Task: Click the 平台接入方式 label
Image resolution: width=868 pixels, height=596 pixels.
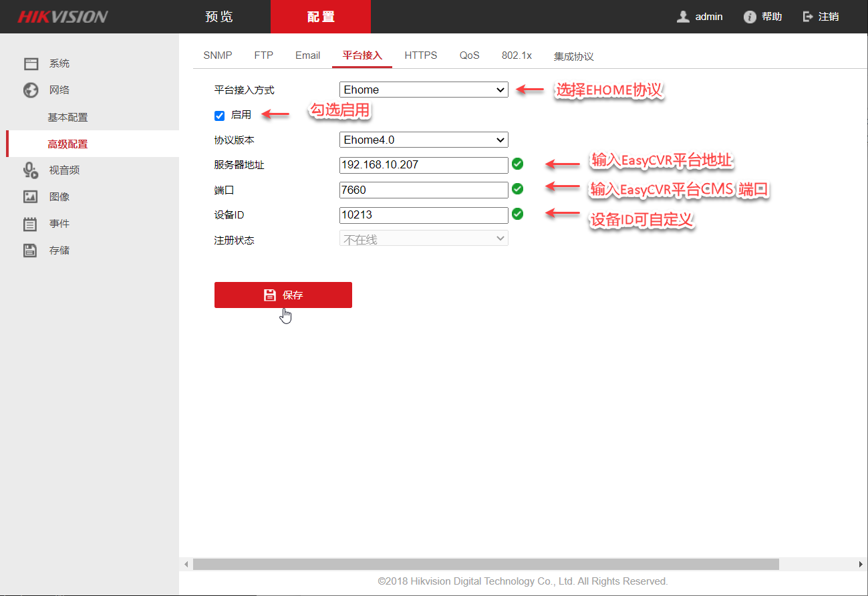Action: [244, 90]
